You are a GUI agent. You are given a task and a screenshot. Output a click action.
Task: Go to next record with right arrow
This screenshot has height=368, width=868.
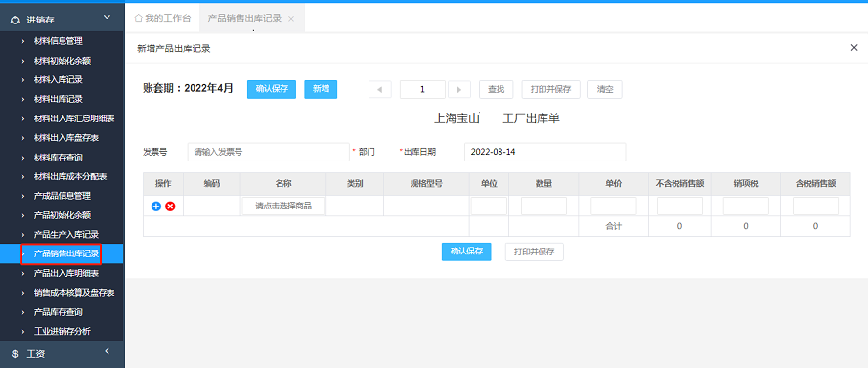(x=458, y=89)
